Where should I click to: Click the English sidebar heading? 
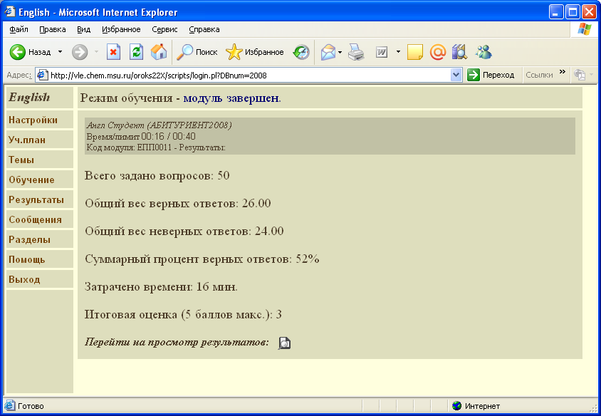[29, 97]
